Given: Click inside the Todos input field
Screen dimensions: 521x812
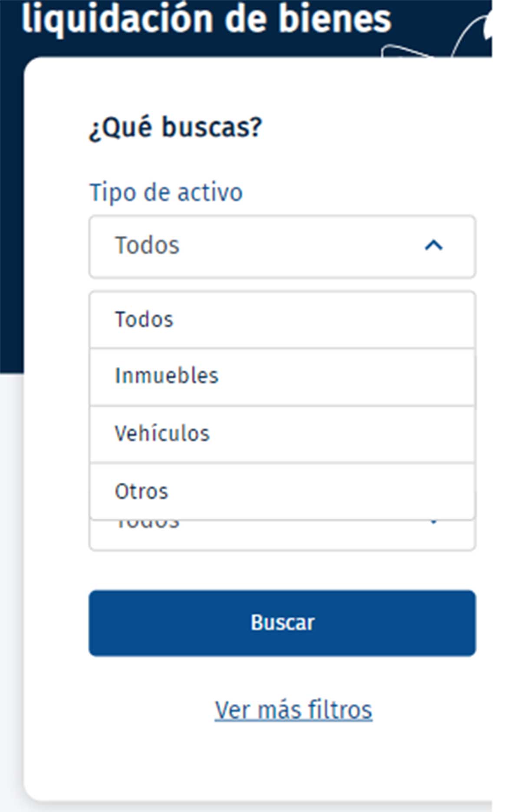Looking at the screenshot, I should point(217,246).
